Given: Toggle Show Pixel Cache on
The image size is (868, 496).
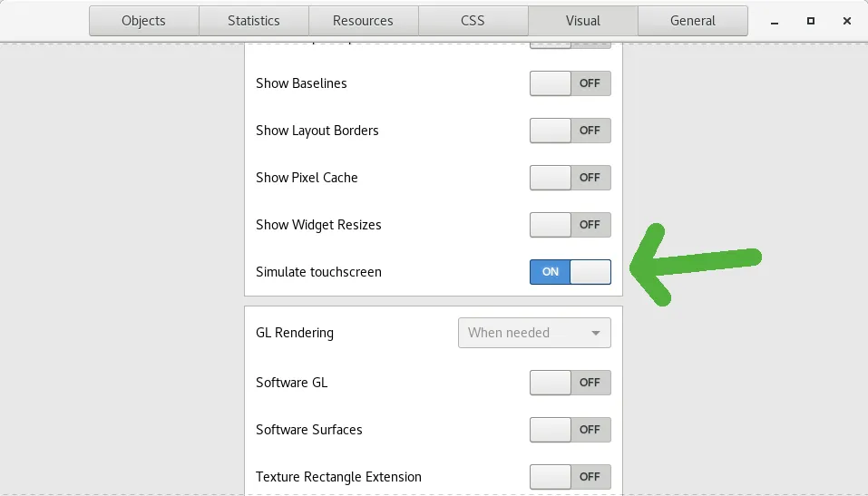Looking at the screenshot, I should point(570,178).
